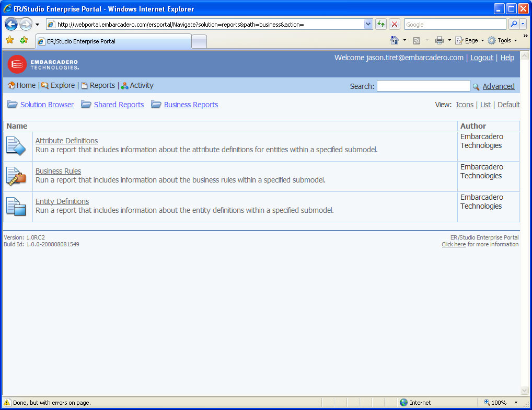Open the Business Rules report
The image size is (532, 410).
[x=59, y=171]
